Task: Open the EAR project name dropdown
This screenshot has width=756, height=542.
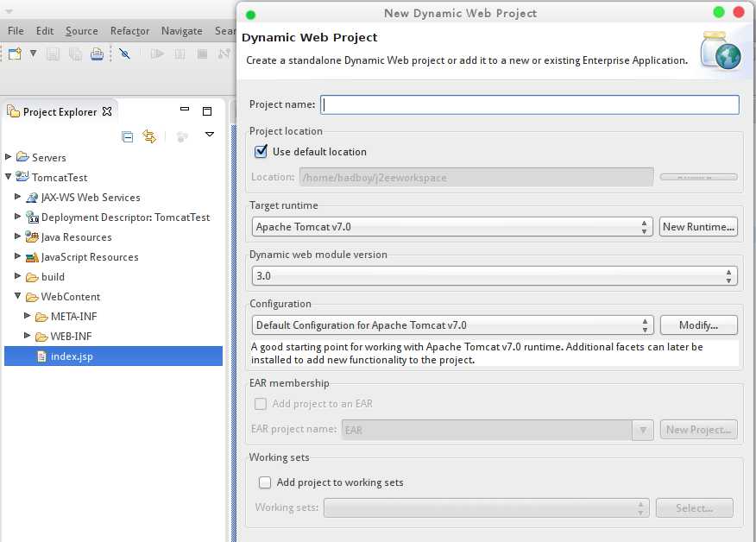Action: (643, 430)
